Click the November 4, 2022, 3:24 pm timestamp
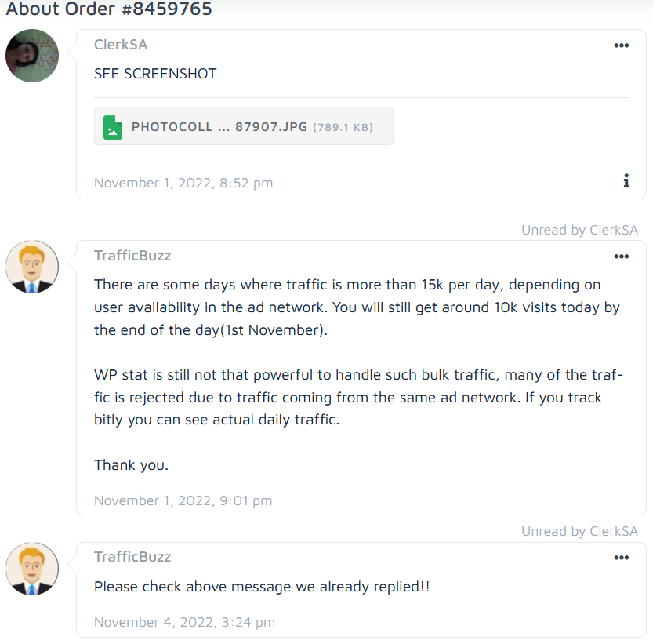Image resolution: width=671 pixels, height=644 pixels. click(185, 622)
